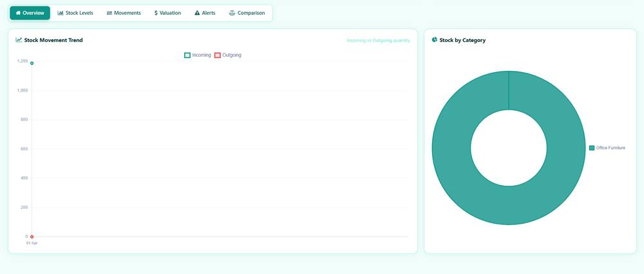Click the bar chart icon beside Stock Levels

pyautogui.click(x=61, y=13)
